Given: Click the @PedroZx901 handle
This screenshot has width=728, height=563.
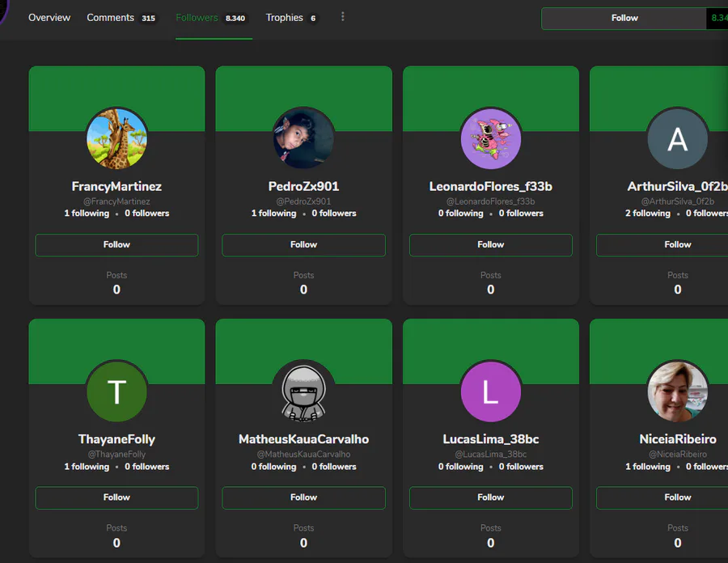Looking at the screenshot, I should pos(303,201).
